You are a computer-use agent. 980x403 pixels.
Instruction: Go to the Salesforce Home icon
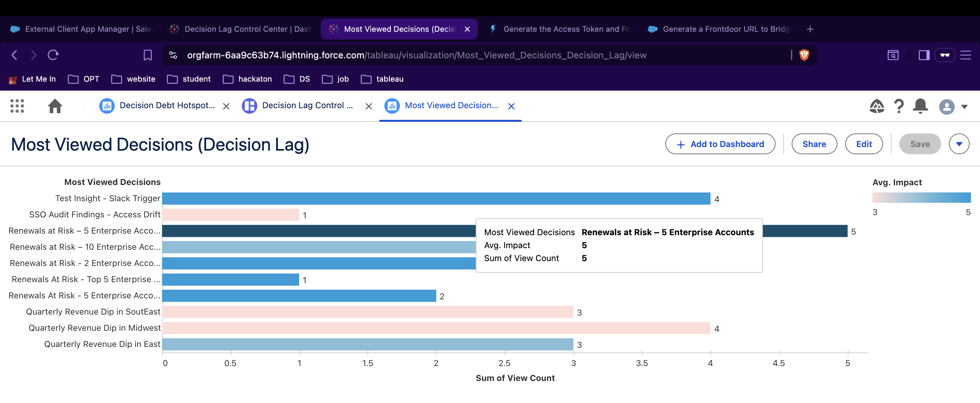tap(55, 106)
